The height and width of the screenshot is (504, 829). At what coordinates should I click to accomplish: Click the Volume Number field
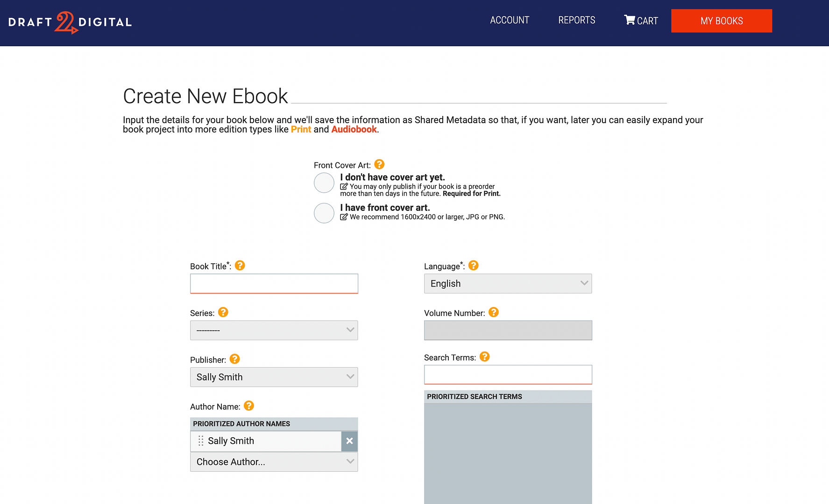pos(508,330)
